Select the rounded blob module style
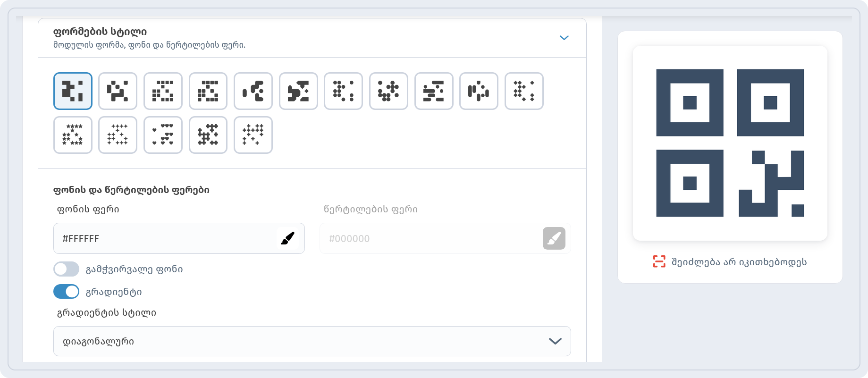Screen dimensions: 868x378 (x=253, y=91)
